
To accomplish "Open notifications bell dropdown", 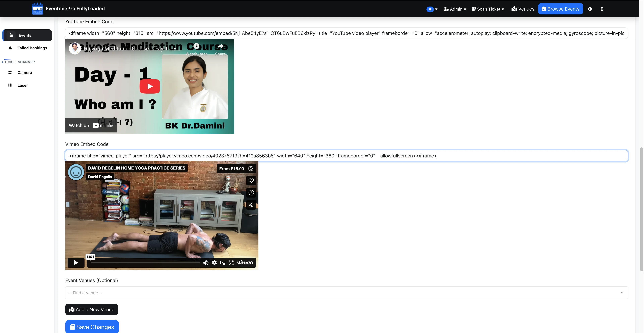I will pos(432,9).
